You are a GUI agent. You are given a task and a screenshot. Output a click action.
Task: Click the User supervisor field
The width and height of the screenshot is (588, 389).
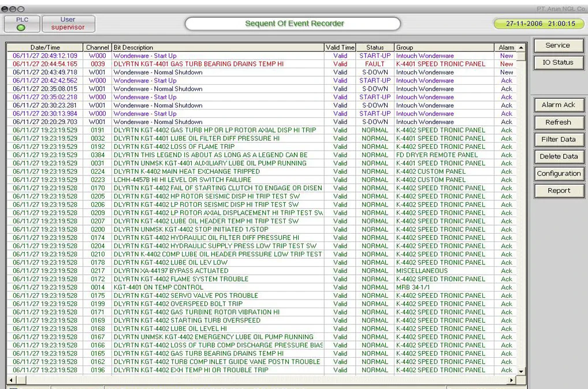pyautogui.click(x=68, y=24)
